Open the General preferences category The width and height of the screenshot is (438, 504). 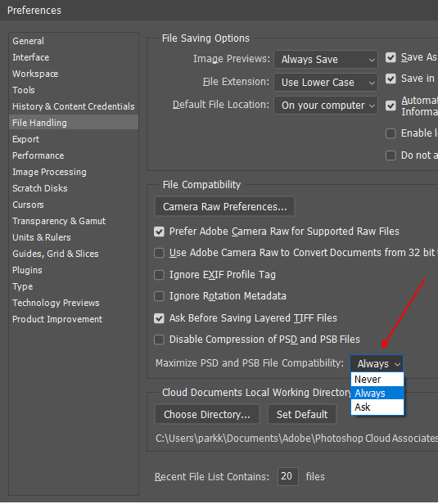click(x=29, y=41)
